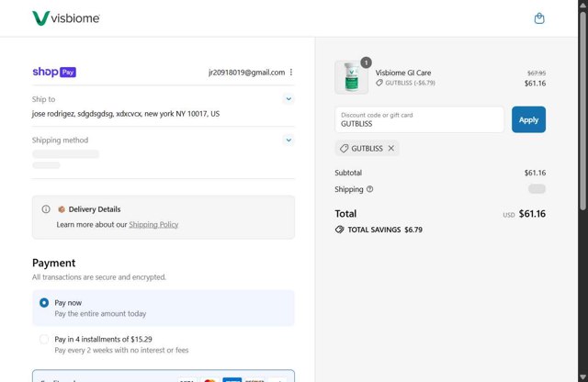This screenshot has width=588, height=382.
Task: Open the Shipping Policy link
Action: pyautogui.click(x=153, y=225)
